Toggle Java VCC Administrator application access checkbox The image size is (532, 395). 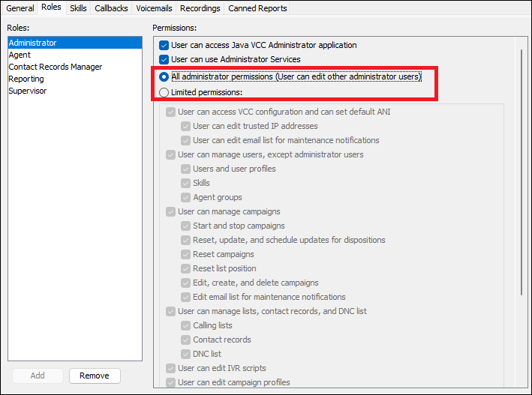click(164, 46)
